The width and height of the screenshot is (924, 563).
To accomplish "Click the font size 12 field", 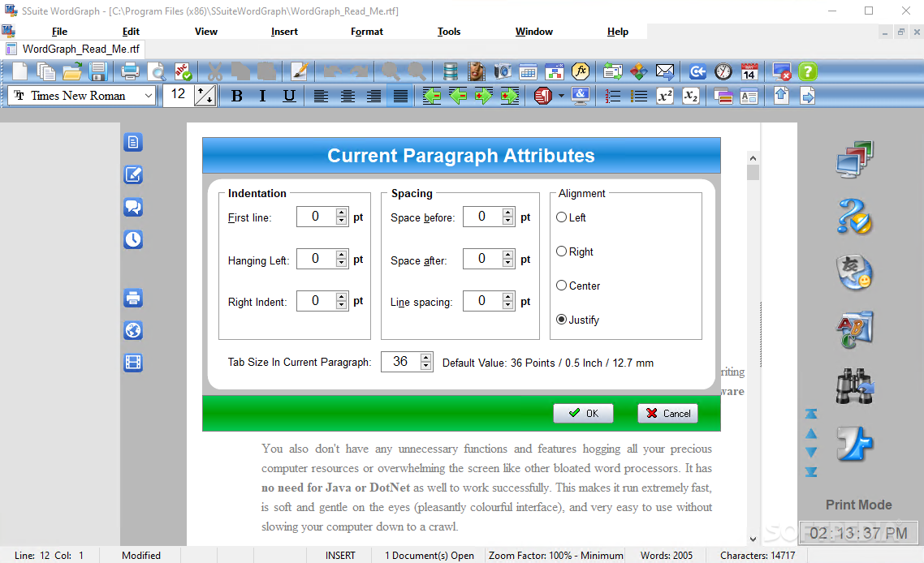I will pyautogui.click(x=178, y=96).
